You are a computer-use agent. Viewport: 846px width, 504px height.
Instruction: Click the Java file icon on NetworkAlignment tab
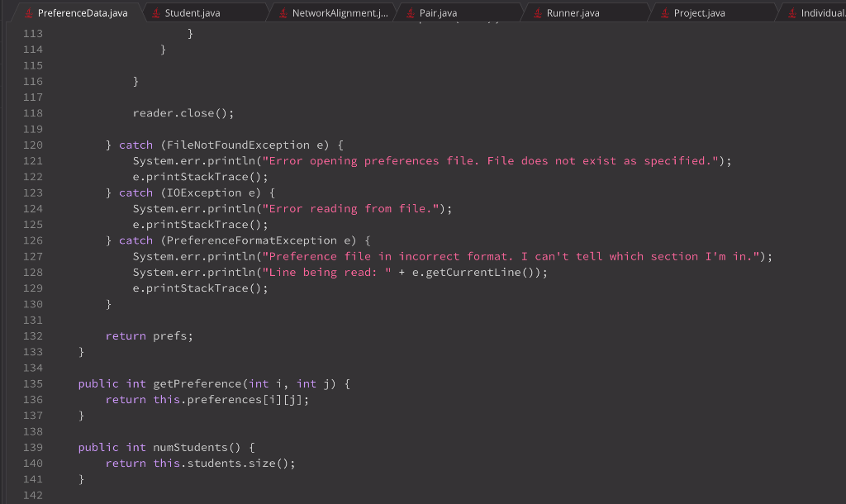[283, 13]
